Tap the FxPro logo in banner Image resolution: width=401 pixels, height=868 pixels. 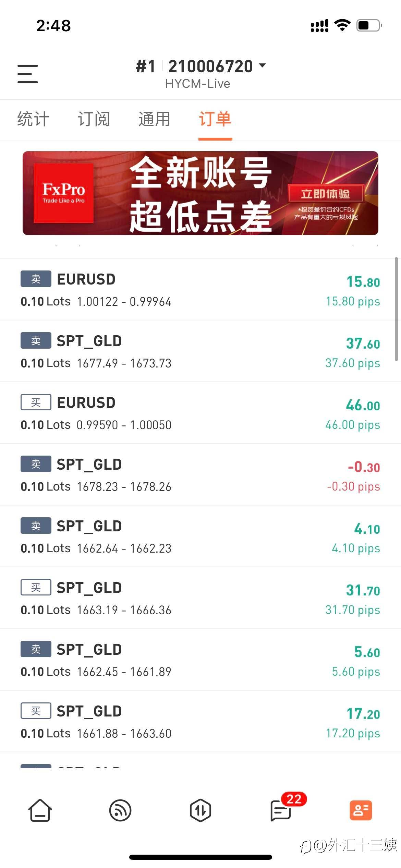pos(63,193)
